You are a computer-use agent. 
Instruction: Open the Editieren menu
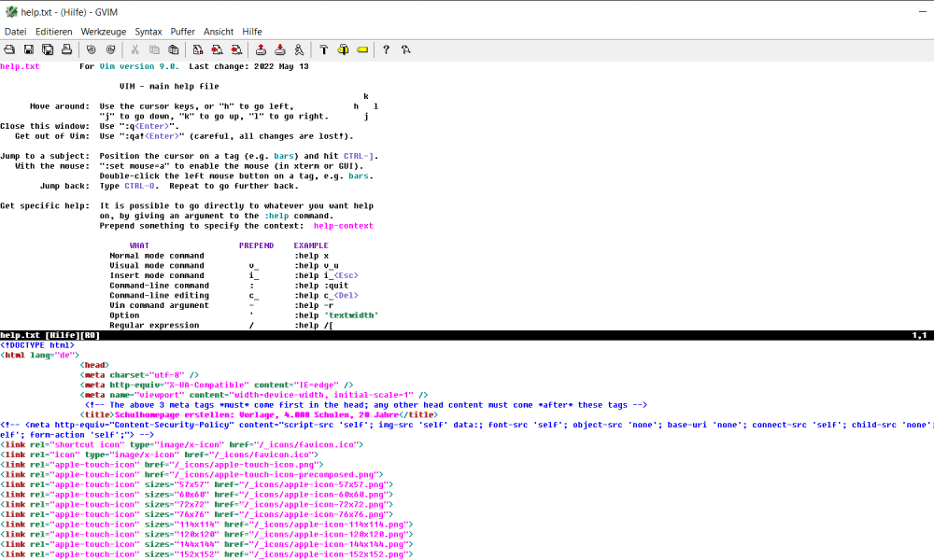tap(53, 32)
